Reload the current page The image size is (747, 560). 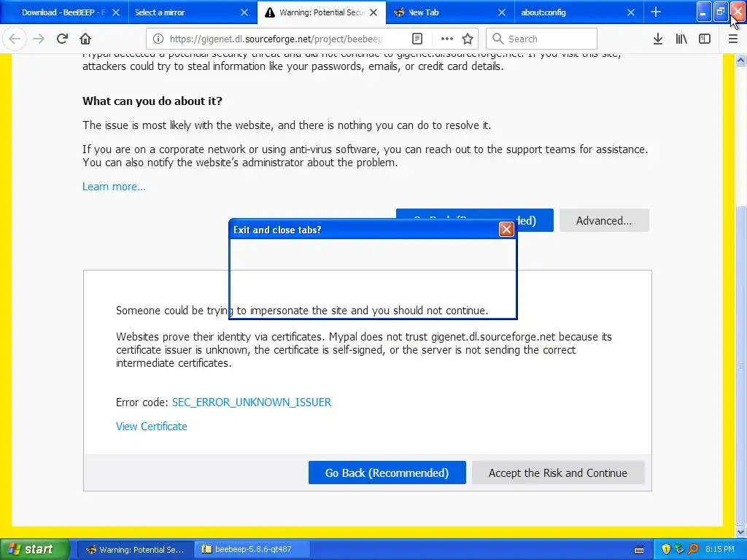(x=62, y=39)
